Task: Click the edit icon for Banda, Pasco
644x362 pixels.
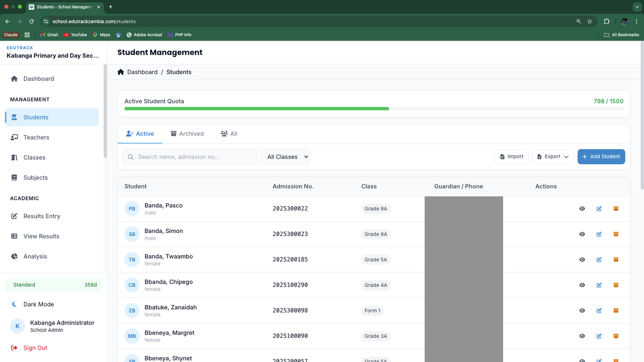Action: [599, 209]
